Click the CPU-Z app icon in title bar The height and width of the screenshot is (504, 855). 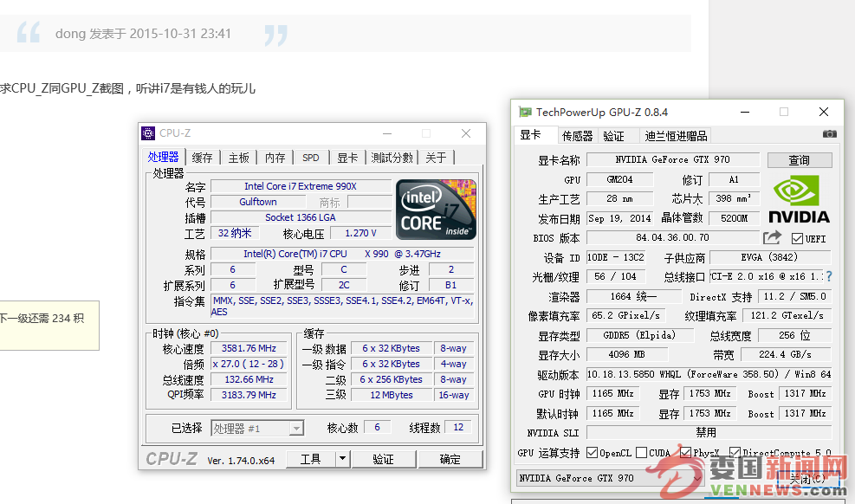tap(148, 133)
